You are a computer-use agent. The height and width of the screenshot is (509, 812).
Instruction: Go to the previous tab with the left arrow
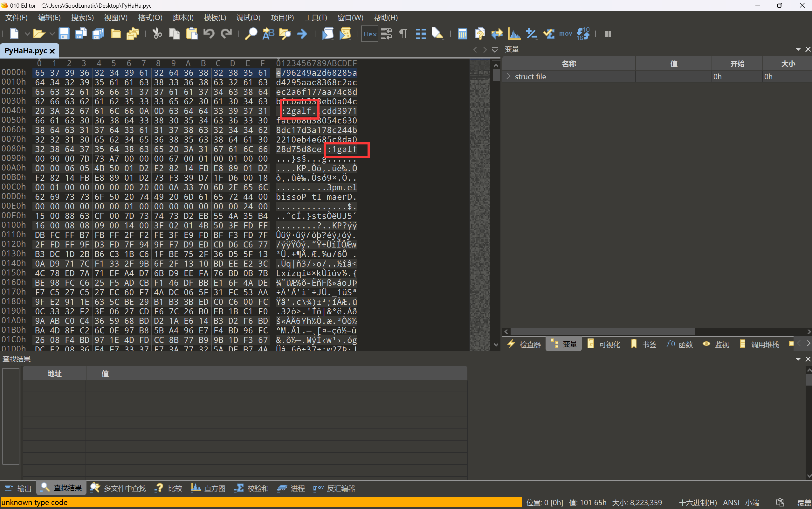[475, 50]
